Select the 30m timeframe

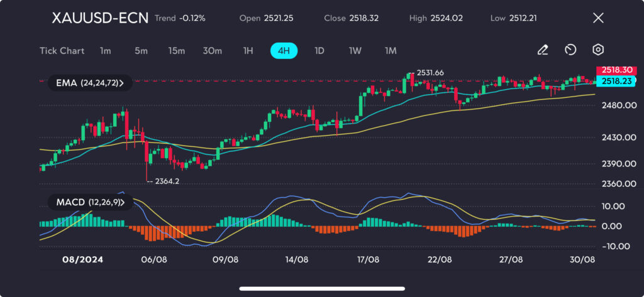tap(213, 51)
